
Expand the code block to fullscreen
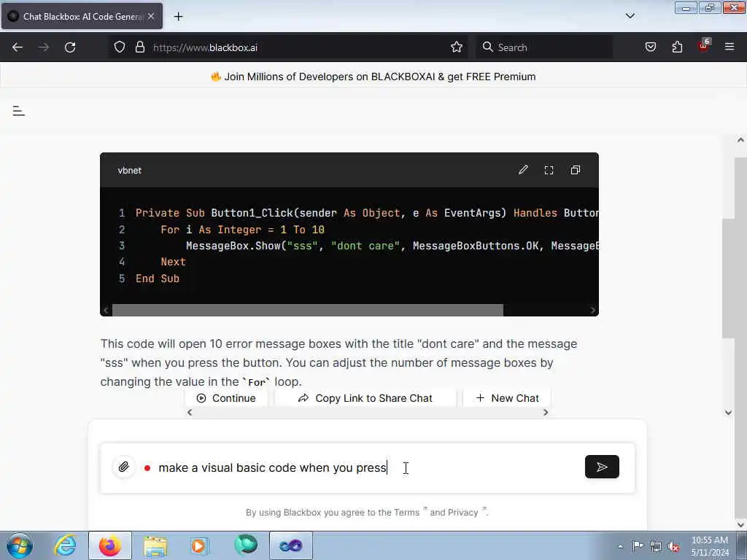[549, 170]
